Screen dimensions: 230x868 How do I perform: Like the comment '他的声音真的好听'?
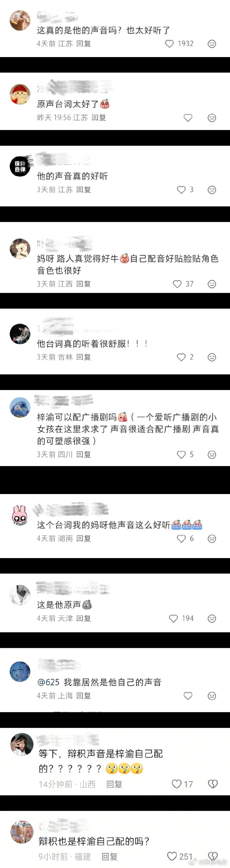click(181, 190)
